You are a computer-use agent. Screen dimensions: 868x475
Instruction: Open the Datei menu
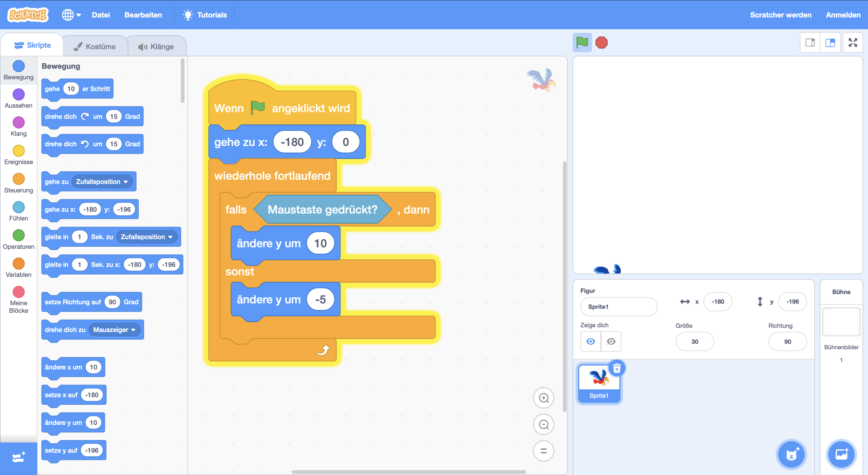coord(101,15)
